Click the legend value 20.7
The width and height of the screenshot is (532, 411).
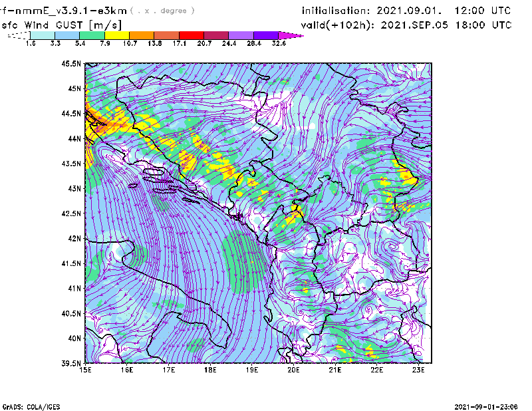pyautogui.click(x=204, y=43)
